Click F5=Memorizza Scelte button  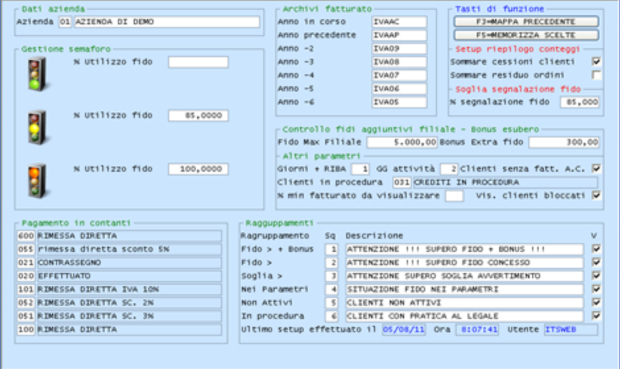(x=526, y=35)
